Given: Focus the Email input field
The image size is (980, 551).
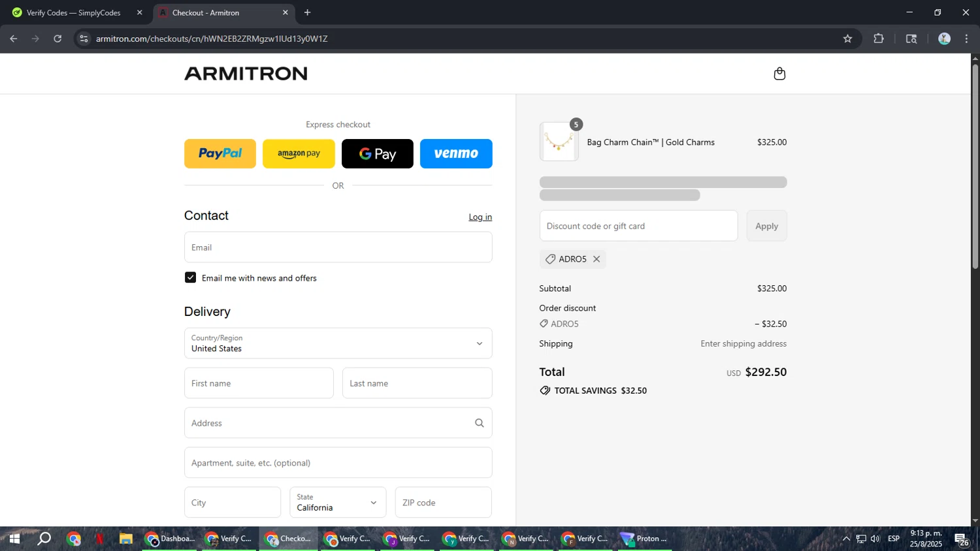Looking at the screenshot, I should pyautogui.click(x=338, y=247).
